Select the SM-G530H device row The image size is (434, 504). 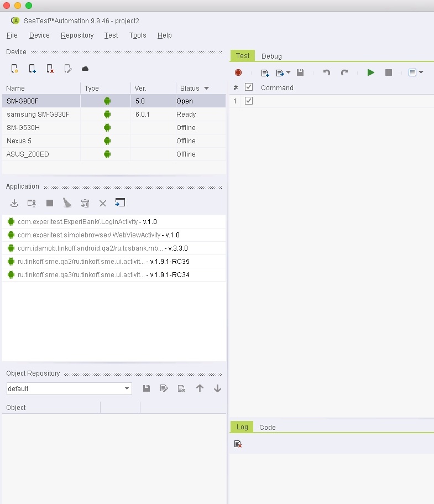(x=114, y=128)
